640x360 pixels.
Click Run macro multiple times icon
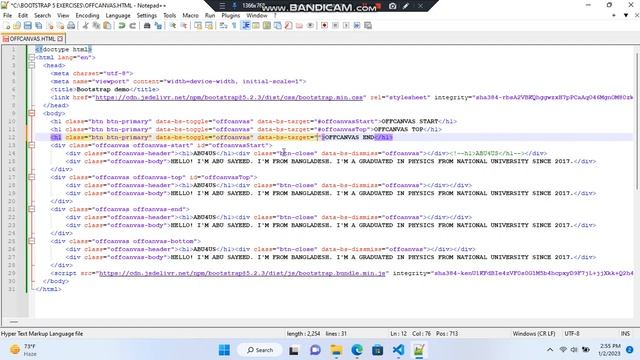tap(357, 25)
